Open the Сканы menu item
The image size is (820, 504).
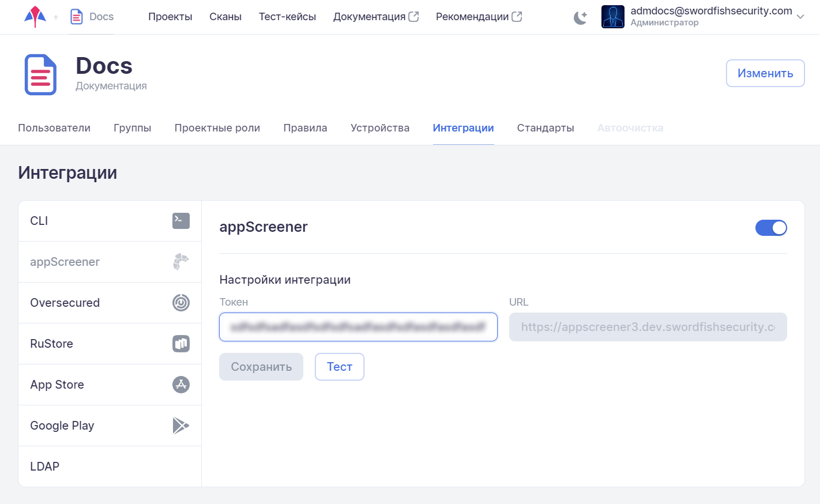[x=225, y=17]
